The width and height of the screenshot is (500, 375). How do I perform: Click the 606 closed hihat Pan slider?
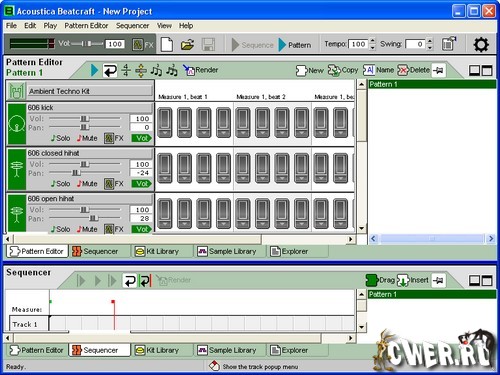tap(85, 173)
